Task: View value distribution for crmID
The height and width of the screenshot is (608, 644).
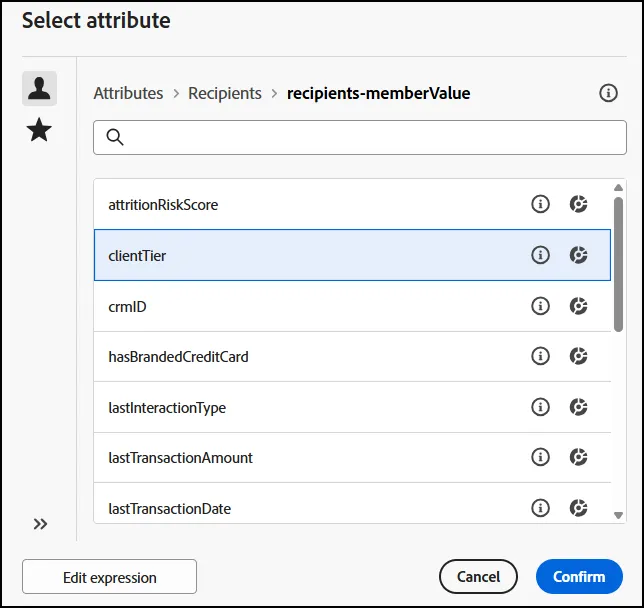Action: tap(578, 306)
